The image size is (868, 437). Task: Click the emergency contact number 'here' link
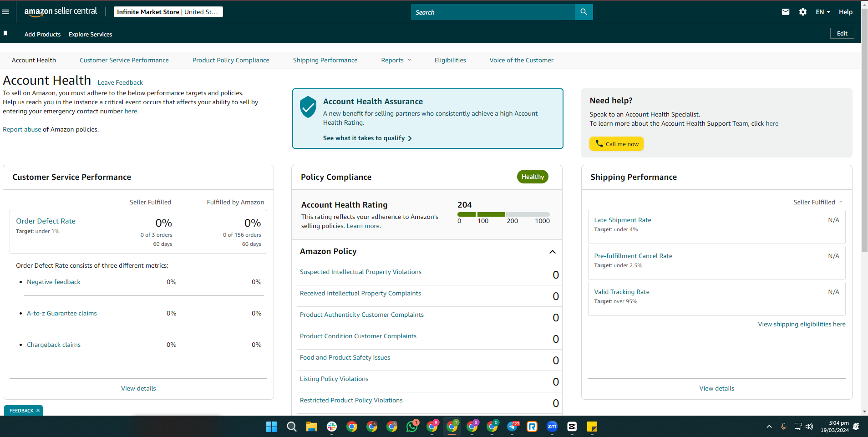(x=131, y=111)
